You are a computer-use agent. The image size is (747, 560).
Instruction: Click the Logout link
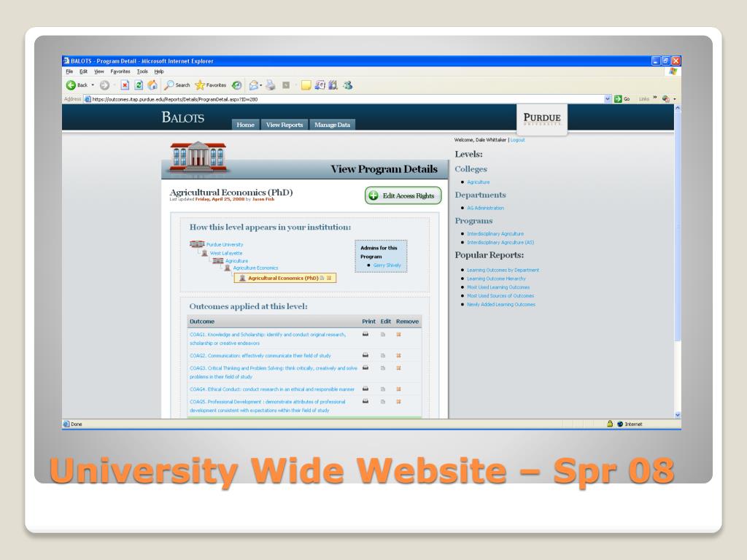coord(517,140)
